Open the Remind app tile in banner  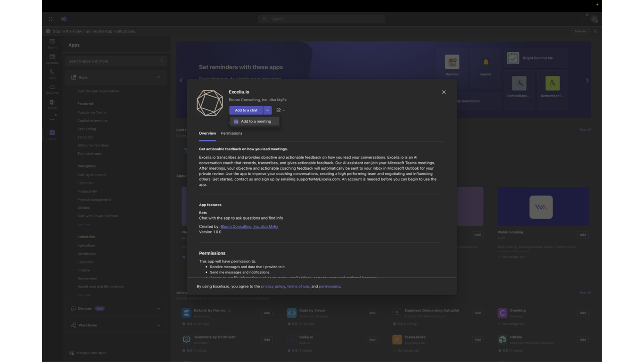click(452, 66)
